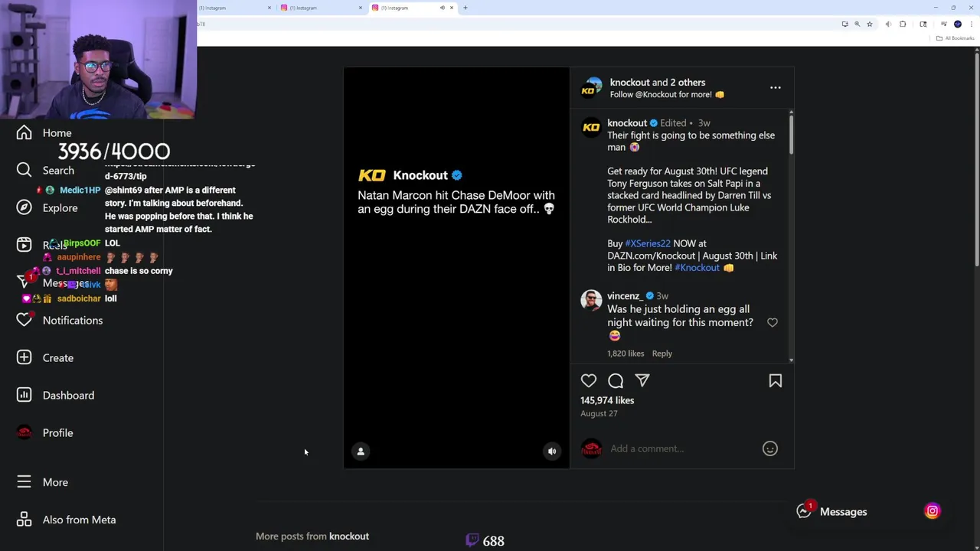Open browser zoom magnifier icon
This screenshot has height=551, width=980.
tap(857, 24)
